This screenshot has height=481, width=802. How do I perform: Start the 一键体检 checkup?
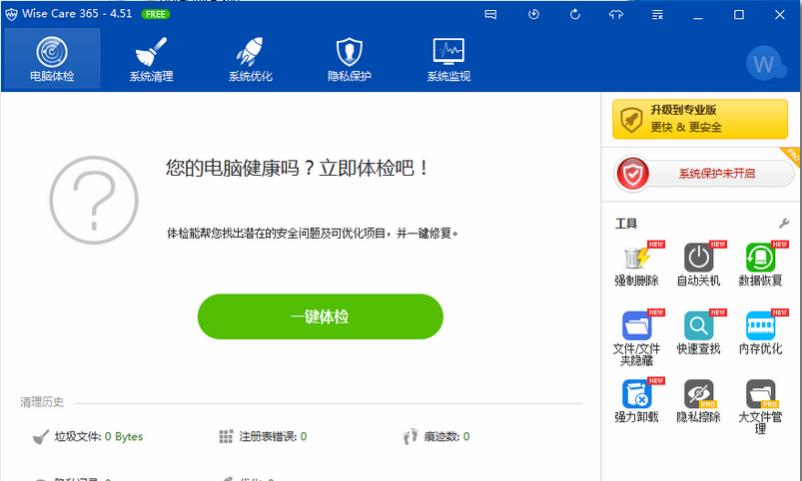point(320,316)
